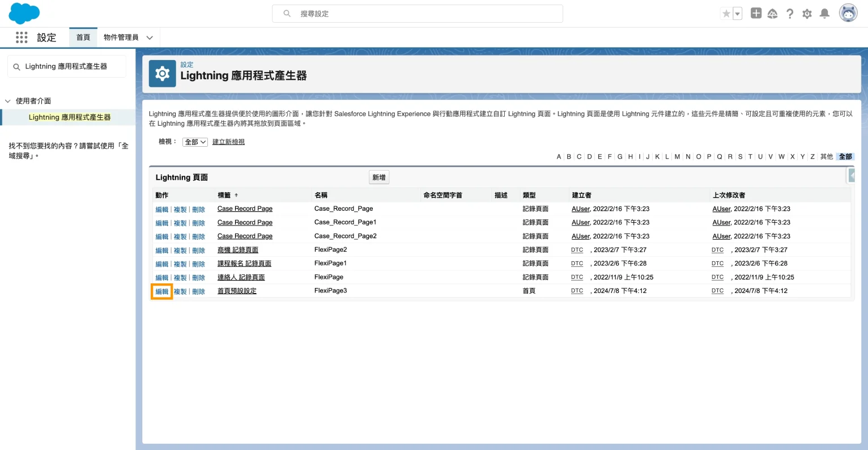Select Lightning 應用程式產生器 in sidebar
The height and width of the screenshot is (450, 868).
(x=70, y=117)
